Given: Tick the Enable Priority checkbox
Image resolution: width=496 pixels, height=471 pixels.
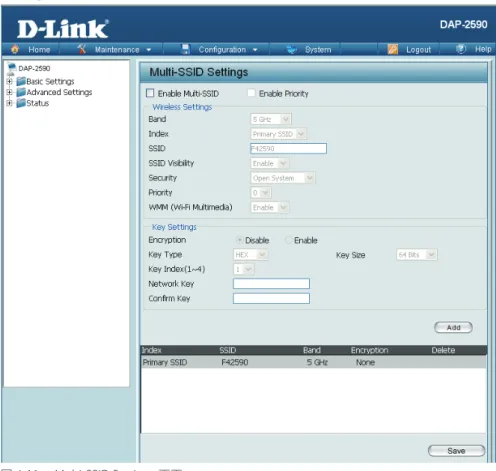Looking at the screenshot, I should pos(251,93).
